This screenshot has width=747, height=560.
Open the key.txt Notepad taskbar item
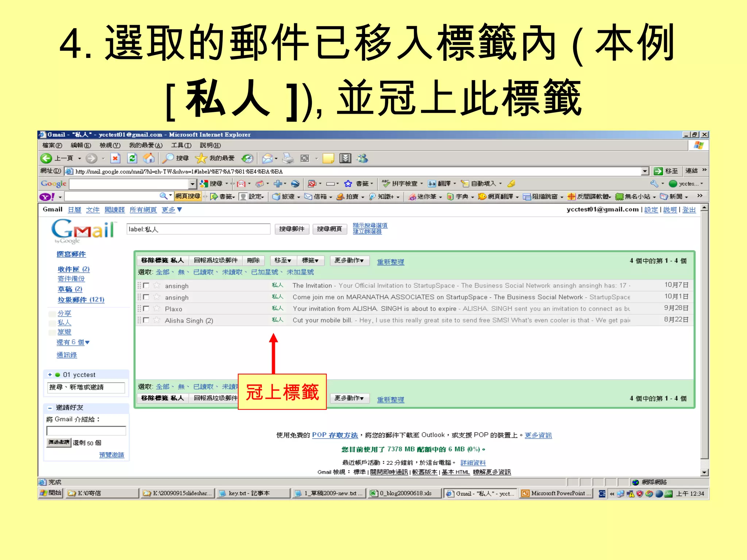pos(253,493)
